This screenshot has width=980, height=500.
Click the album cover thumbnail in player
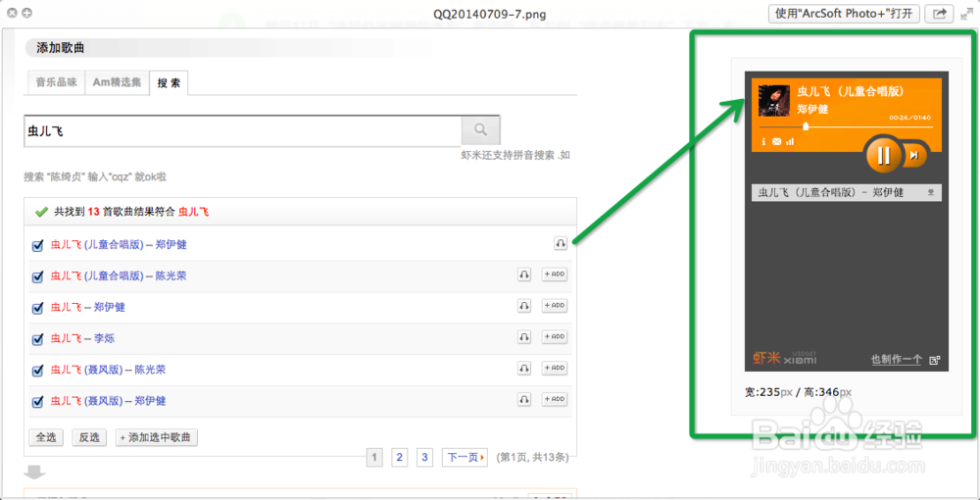coord(774,100)
